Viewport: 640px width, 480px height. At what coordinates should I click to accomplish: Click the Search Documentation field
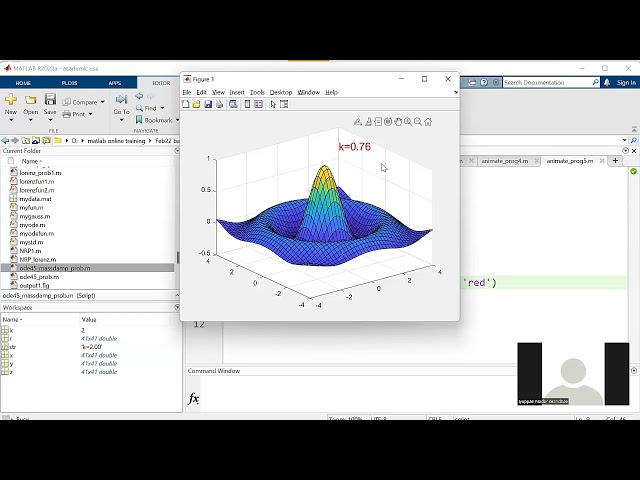tap(547, 82)
